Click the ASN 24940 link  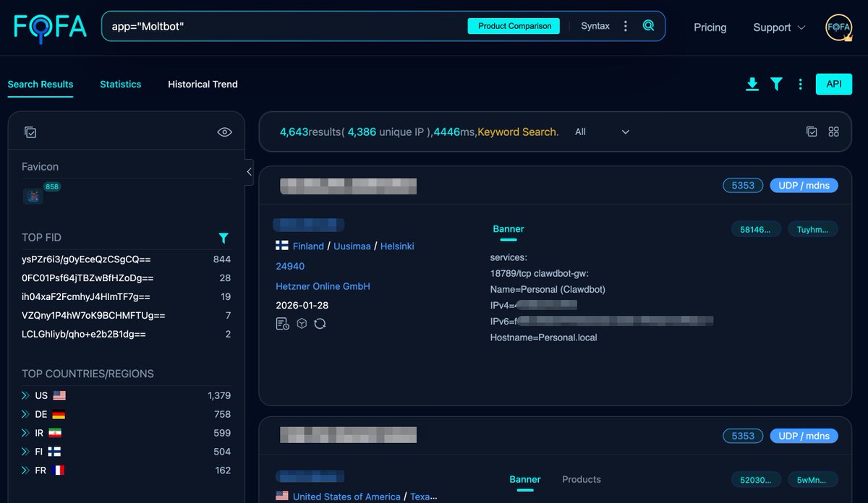[290, 267]
